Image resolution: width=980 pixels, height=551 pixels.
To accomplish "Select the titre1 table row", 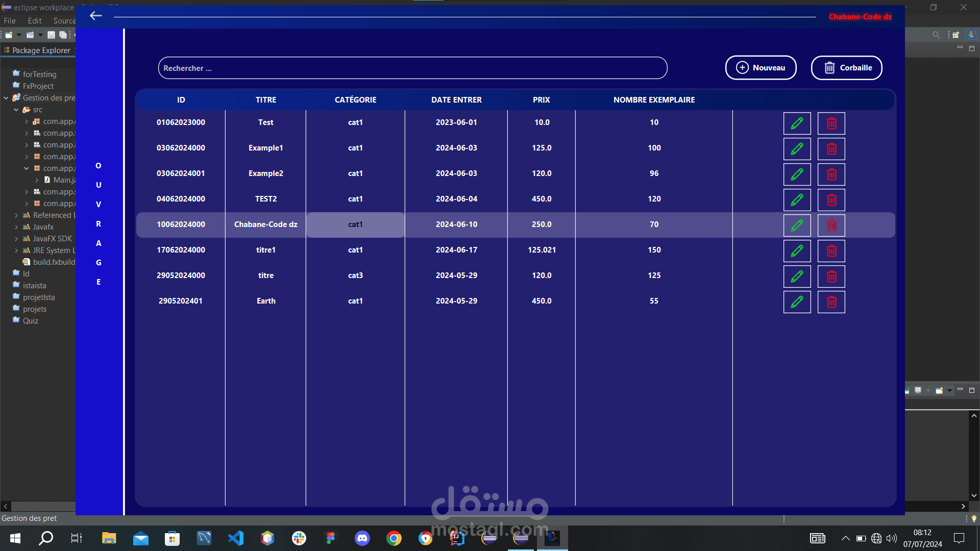I will 265,250.
